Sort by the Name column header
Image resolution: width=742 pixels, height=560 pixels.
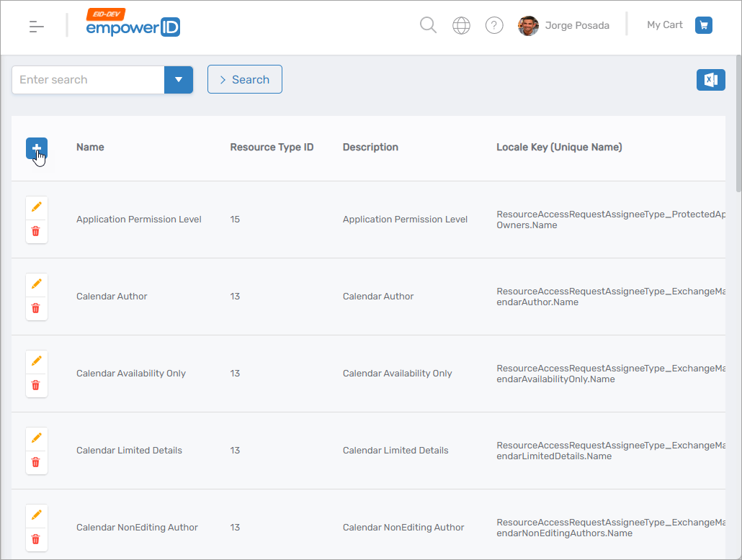pos(90,148)
